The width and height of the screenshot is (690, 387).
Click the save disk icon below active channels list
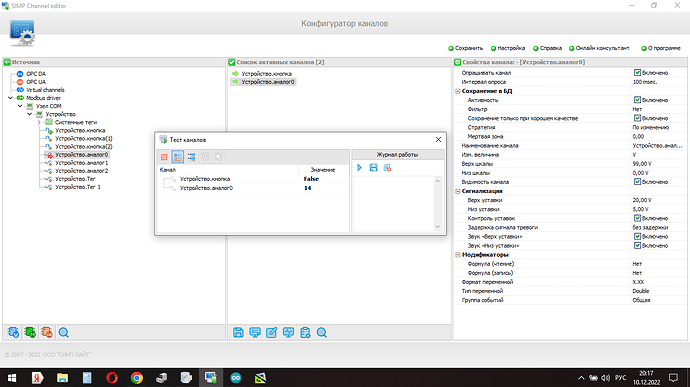click(238, 332)
